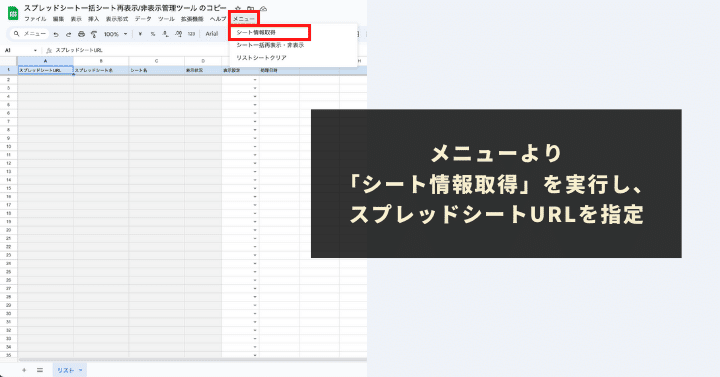Image resolution: width=720 pixels, height=377 pixels.
Task: Open the 編集 menu
Action: [58, 19]
